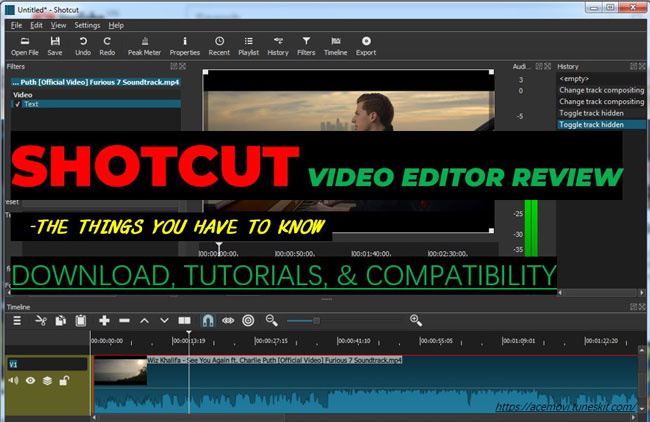Toggle timeline snapping magnet
Viewport: 650px width, 422px height.
(208, 320)
